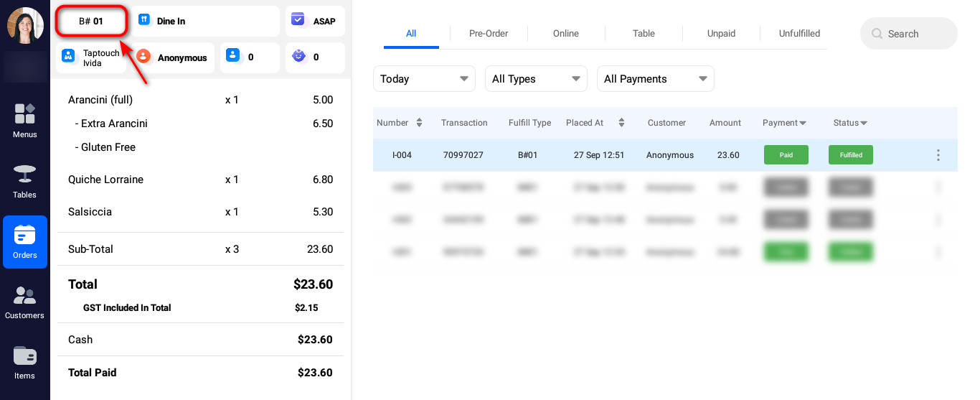
Task: Click the B# 01 table number box
Action: (91, 22)
